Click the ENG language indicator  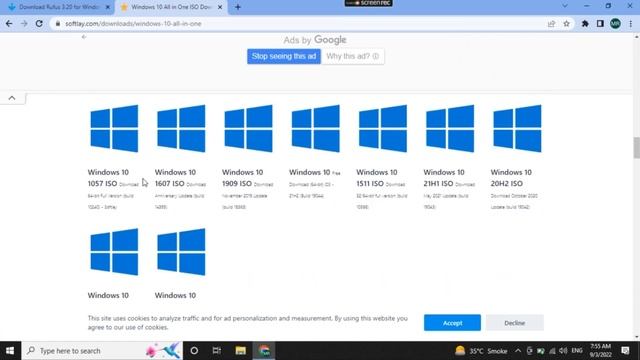[x=577, y=351]
